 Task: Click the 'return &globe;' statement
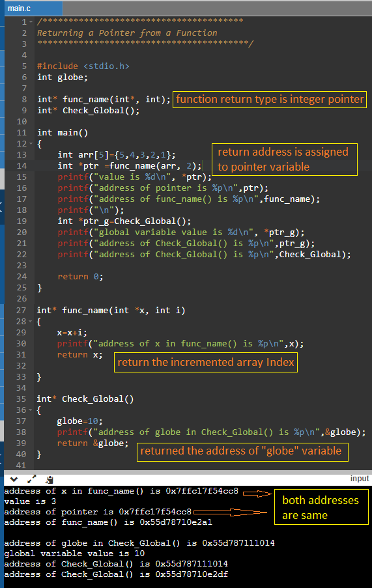(x=93, y=443)
